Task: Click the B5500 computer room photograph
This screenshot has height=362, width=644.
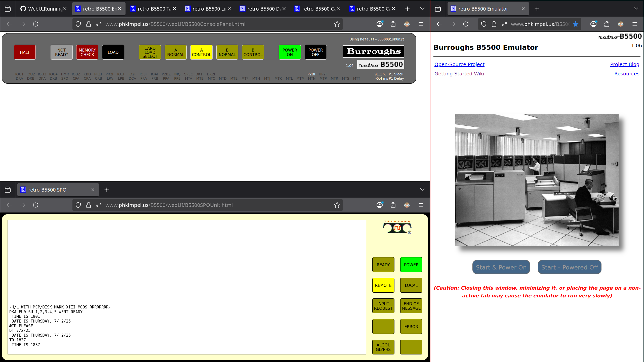Action: 537,180
